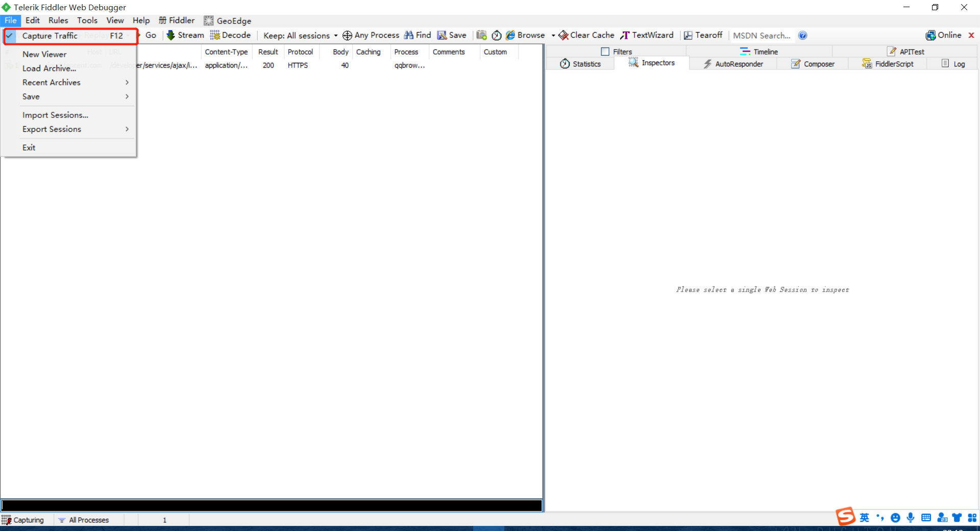Toggle Capture Traffic in File menu
Screen dimensions: 980x531
50,36
